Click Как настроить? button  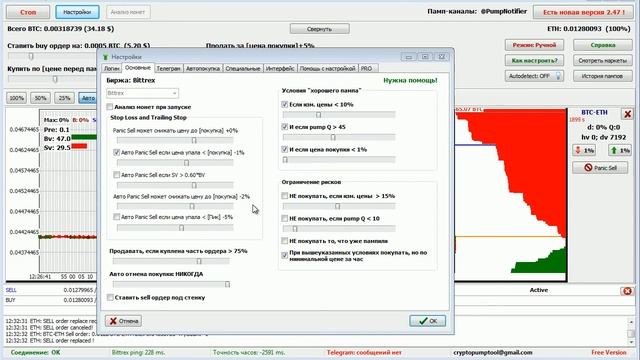[x=534, y=60]
